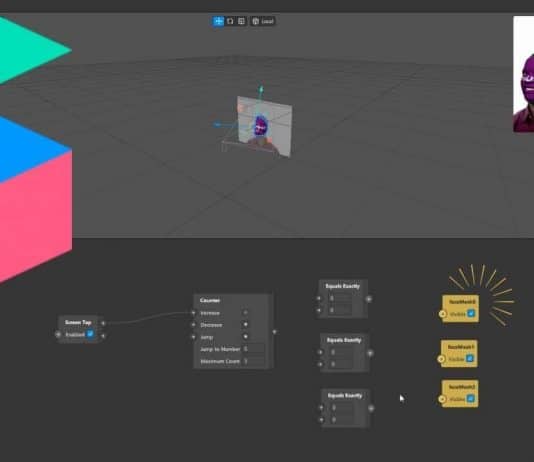
Task: Click the Enabled input port on Screen Tap
Action: [58, 335]
